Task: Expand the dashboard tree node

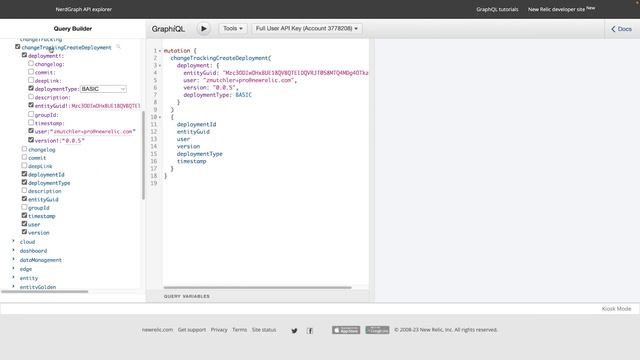Action: click(13, 250)
